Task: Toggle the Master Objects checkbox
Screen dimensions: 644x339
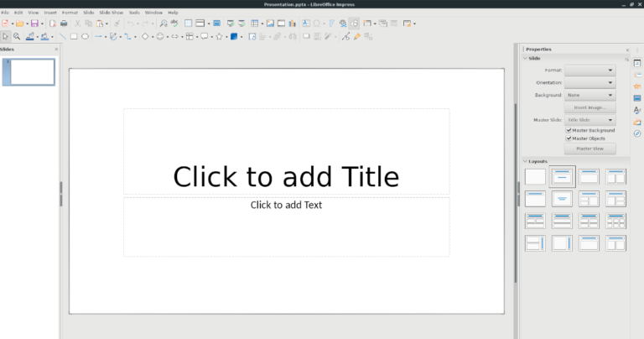Action: (x=569, y=138)
